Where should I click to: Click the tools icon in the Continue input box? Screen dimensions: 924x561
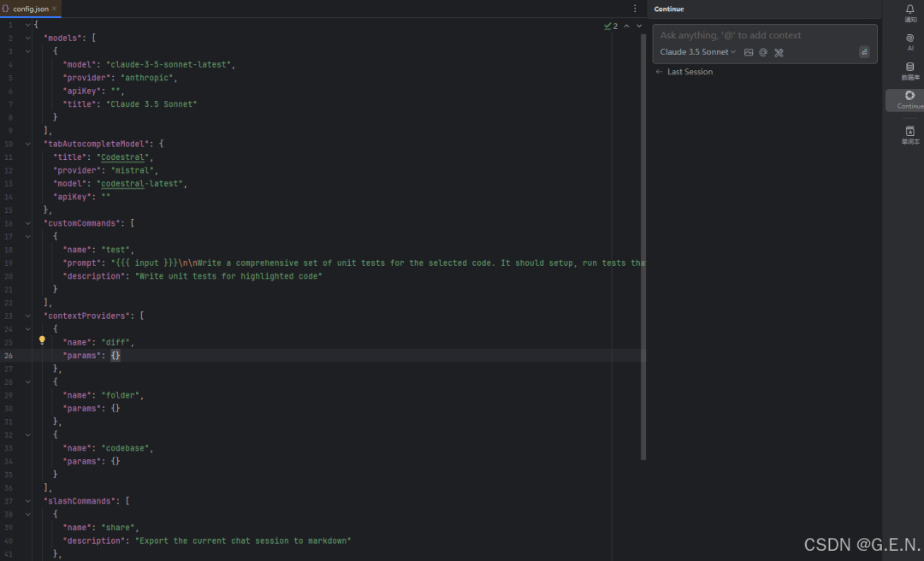click(779, 52)
